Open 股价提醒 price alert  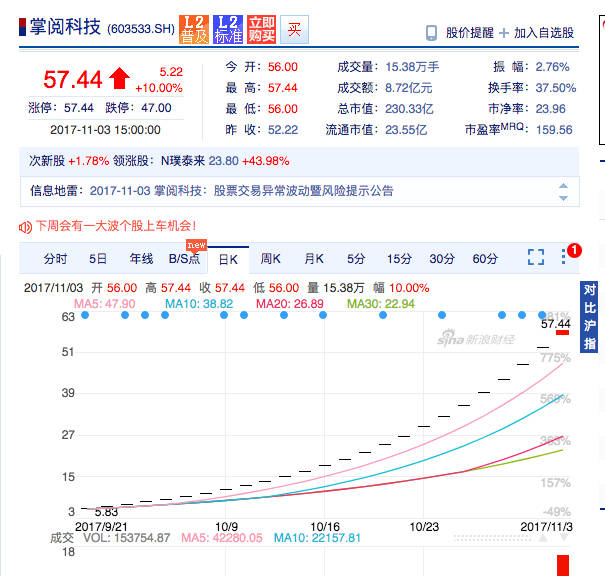click(x=470, y=33)
